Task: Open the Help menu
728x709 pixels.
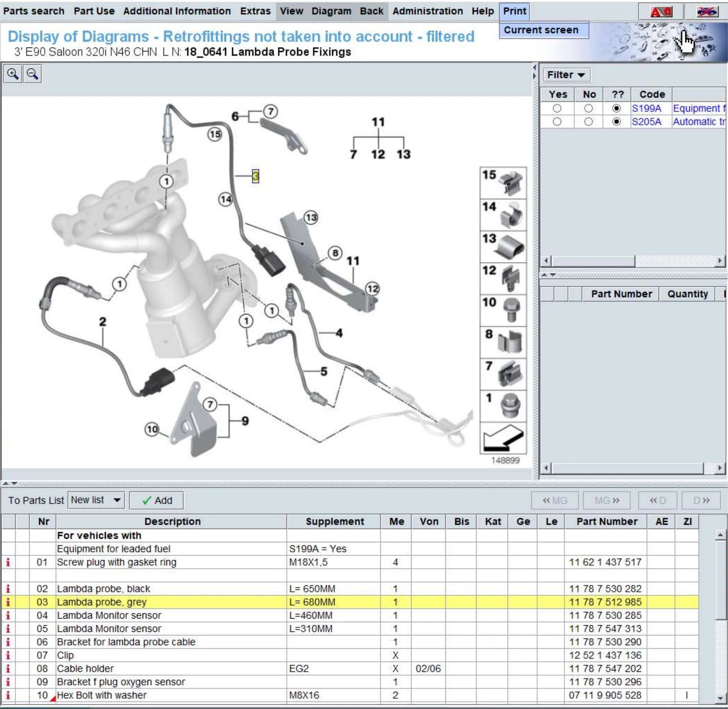Action: click(483, 11)
